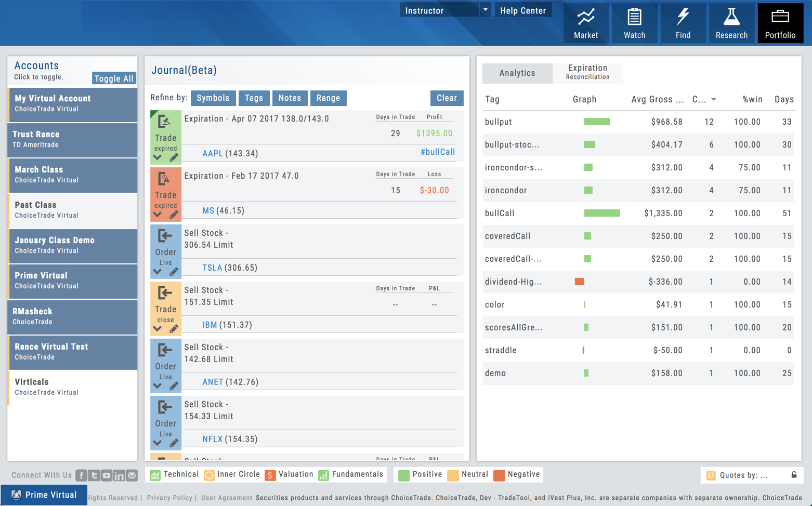The image size is (812, 506).
Task: Toggle the Prime Virtual account
Action: (x=72, y=281)
